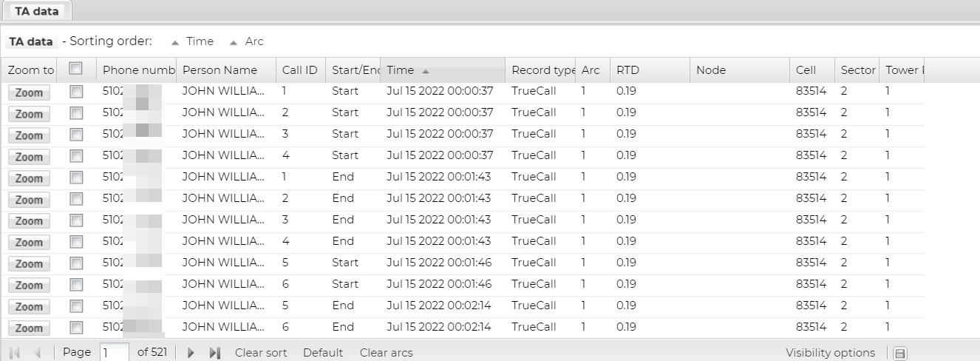Image resolution: width=980 pixels, height=361 pixels.
Task: Click the page number input field
Action: [x=115, y=353]
